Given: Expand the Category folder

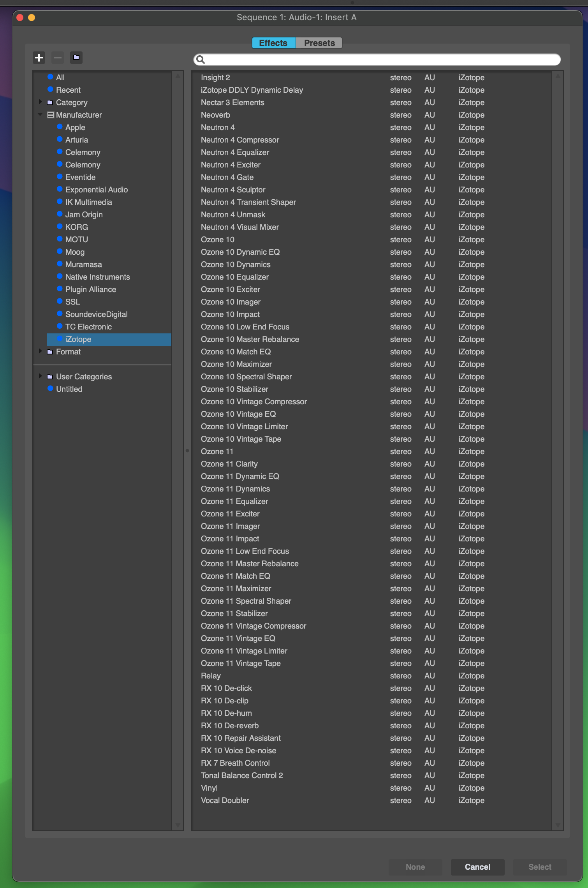Looking at the screenshot, I should 40,102.
